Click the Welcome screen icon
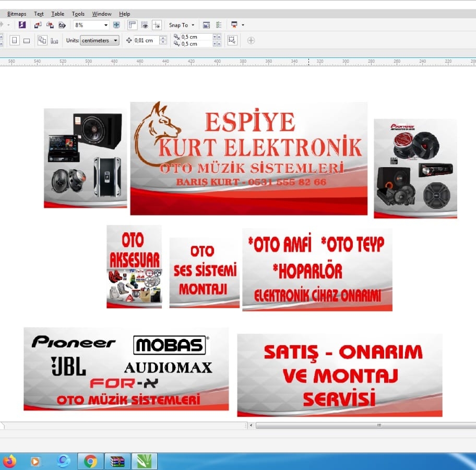Screen dimensions: 476x470 (207, 25)
